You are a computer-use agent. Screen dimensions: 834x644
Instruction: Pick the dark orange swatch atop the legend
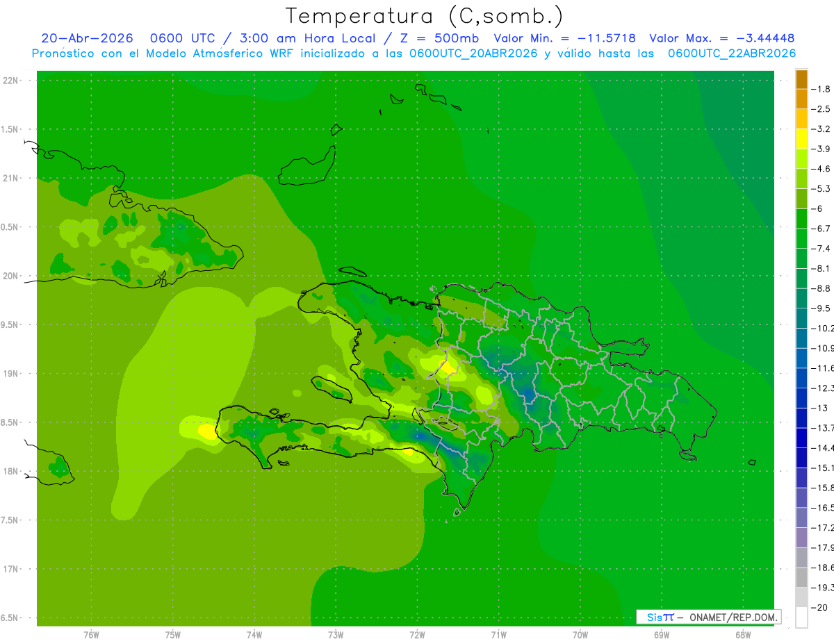click(x=801, y=79)
